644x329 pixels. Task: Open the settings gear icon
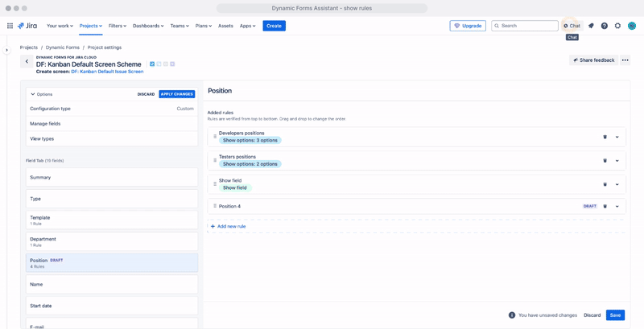tap(617, 26)
